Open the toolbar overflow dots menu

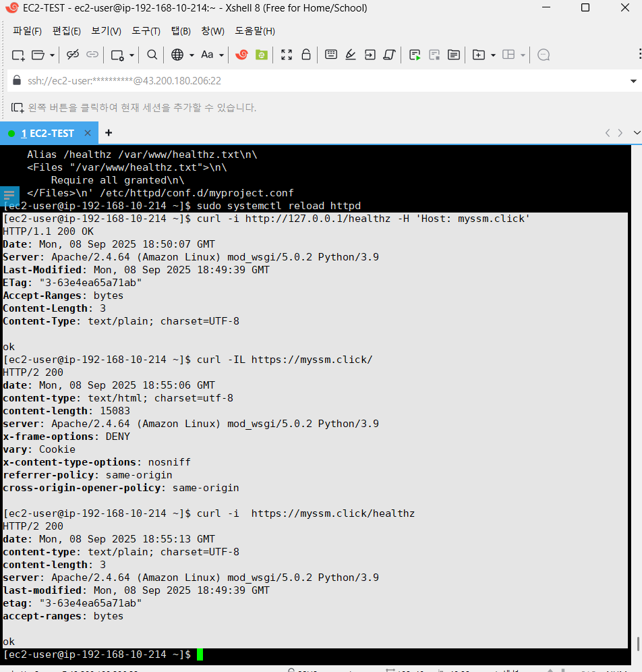point(640,54)
